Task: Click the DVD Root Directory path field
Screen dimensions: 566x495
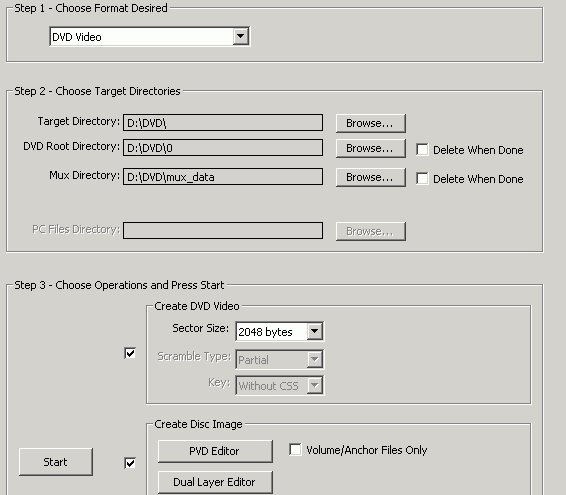Action: [x=223, y=148]
